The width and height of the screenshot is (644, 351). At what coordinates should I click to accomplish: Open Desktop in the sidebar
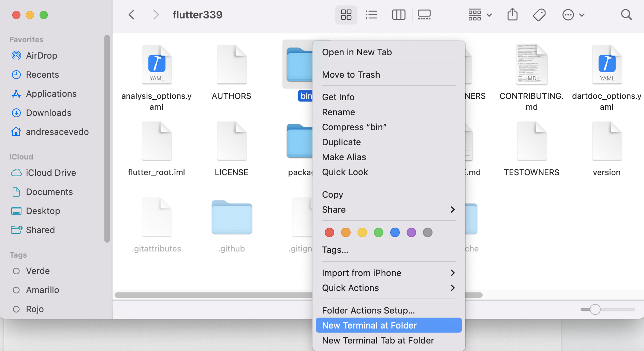point(43,211)
